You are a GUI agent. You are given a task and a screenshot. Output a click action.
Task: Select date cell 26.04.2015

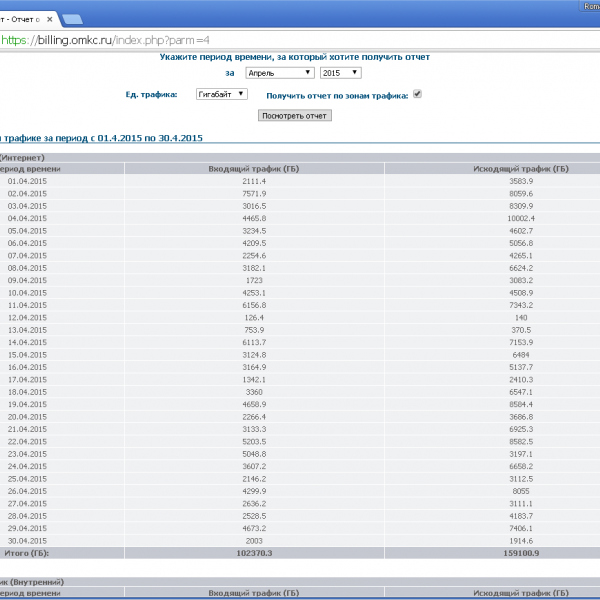tap(27, 491)
